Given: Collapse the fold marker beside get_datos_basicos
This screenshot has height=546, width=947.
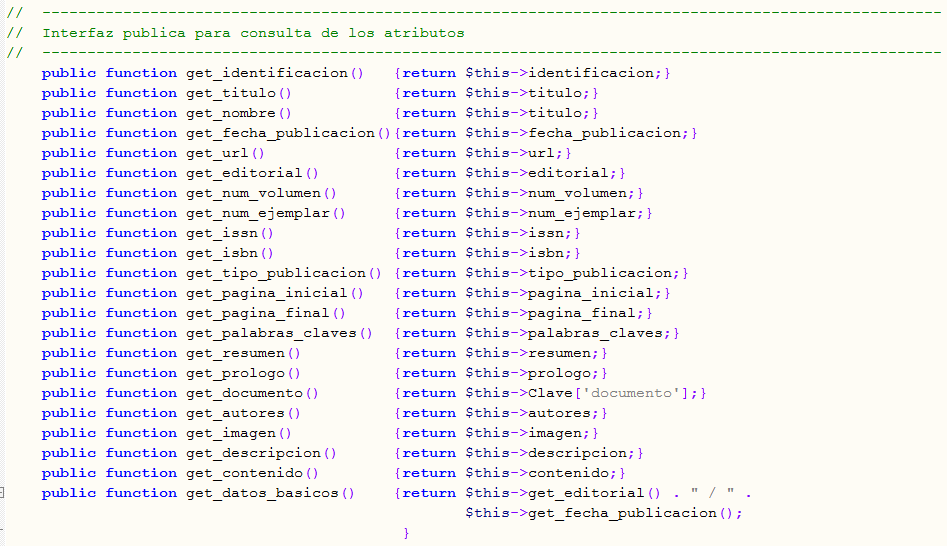Looking at the screenshot, I should click(3, 493).
